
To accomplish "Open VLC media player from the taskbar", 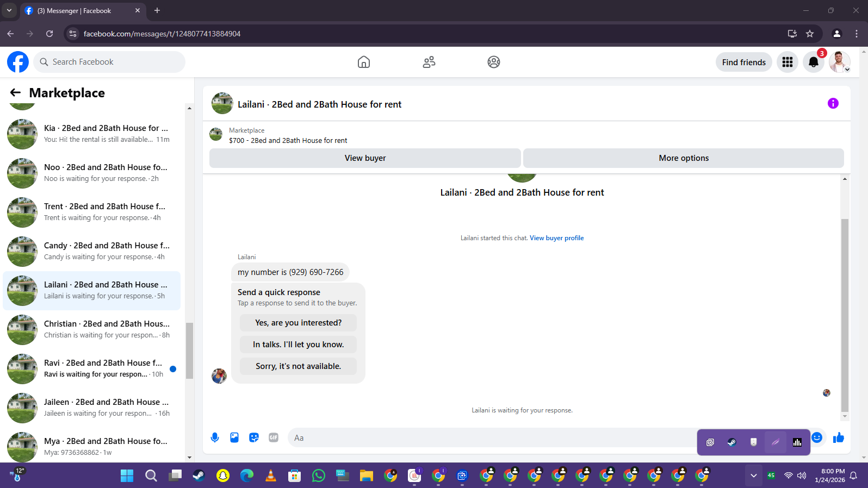I will pos(271,476).
